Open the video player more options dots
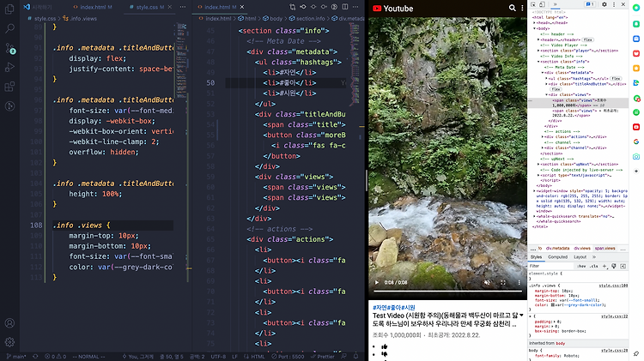The image size is (644, 361). click(519, 282)
